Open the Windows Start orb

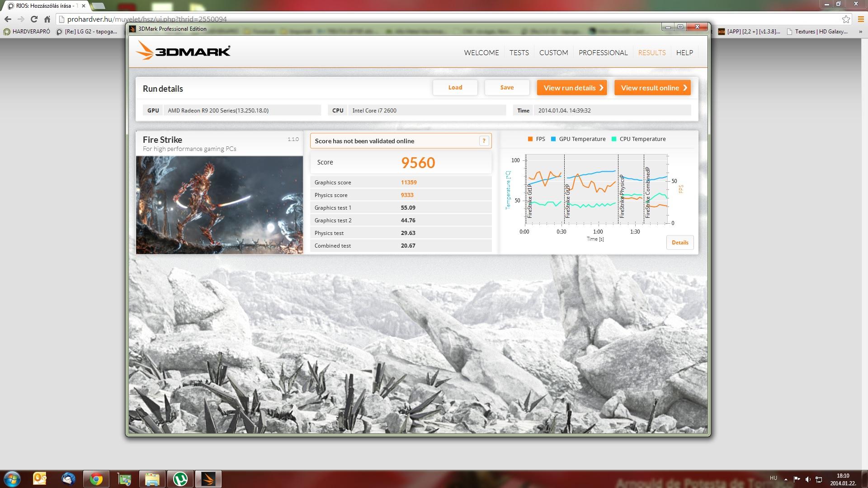(12, 479)
